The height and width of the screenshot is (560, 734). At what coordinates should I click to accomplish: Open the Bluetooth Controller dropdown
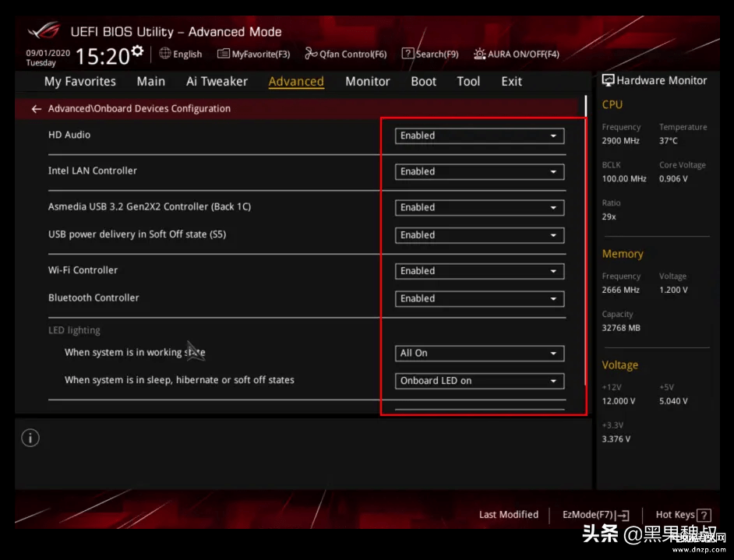[479, 299]
